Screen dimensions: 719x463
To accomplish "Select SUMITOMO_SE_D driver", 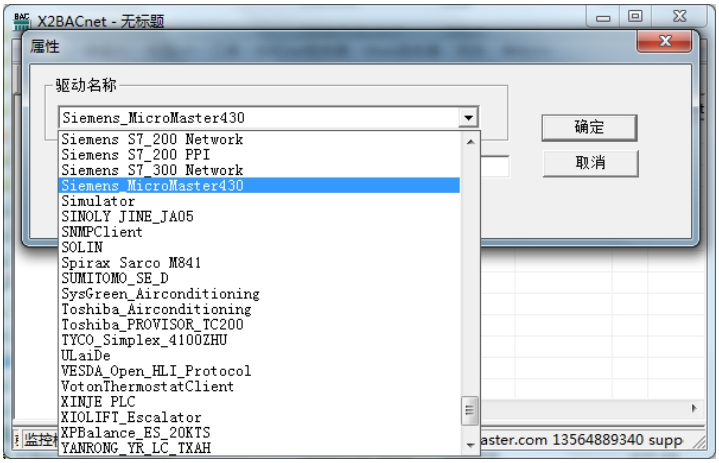I will (x=259, y=278).
